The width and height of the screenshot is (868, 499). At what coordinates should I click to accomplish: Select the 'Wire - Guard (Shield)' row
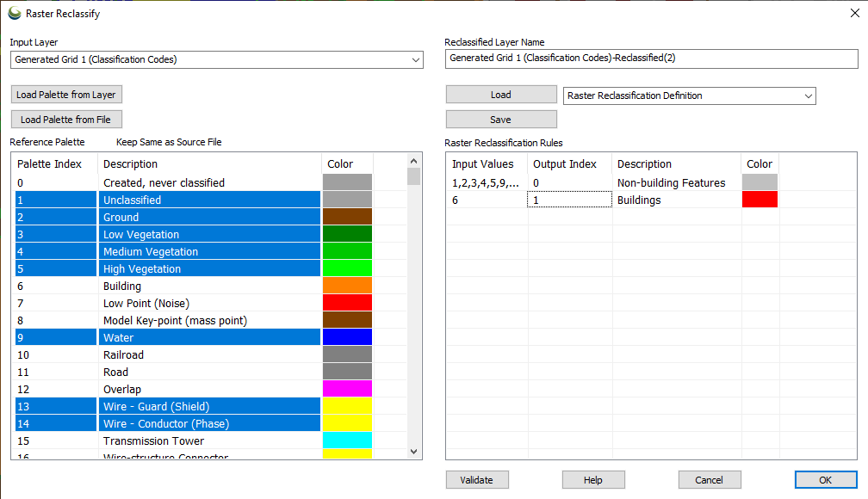(x=194, y=406)
